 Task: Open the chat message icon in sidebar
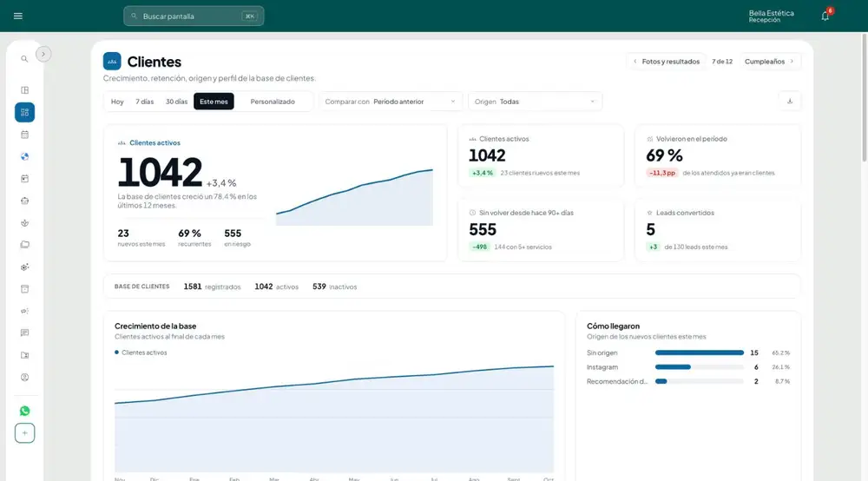coord(24,333)
